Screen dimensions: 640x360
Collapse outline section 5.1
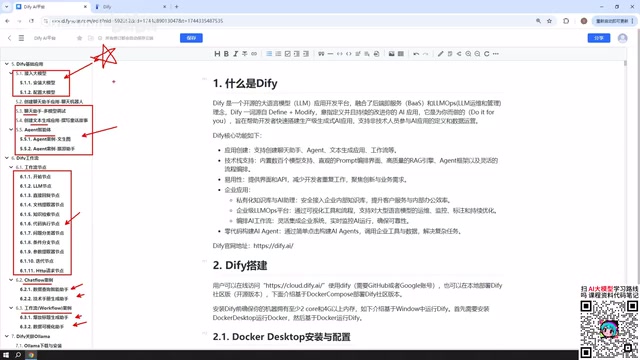11,73
